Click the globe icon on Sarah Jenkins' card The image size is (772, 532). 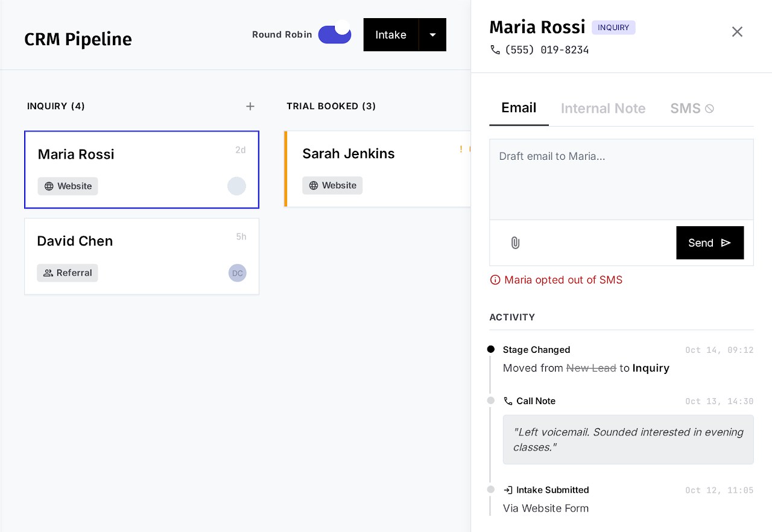tap(314, 186)
